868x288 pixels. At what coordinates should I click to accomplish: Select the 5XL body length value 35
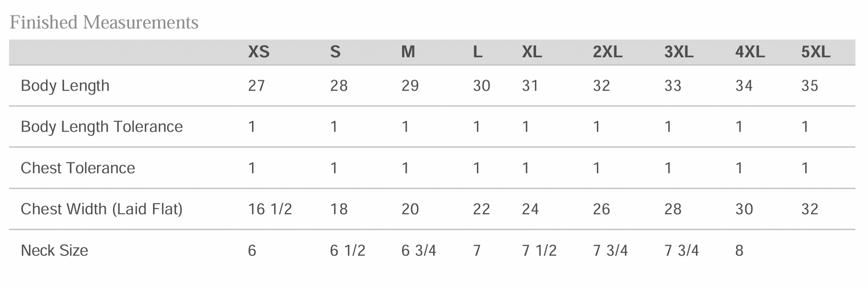pyautogui.click(x=810, y=86)
